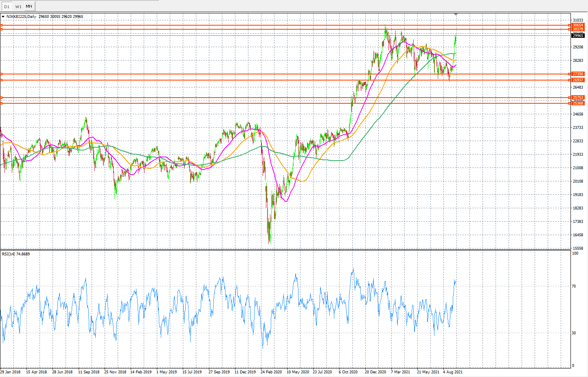Click the 29208 value on price axis
588x377 pixels.
click(578, 47)
